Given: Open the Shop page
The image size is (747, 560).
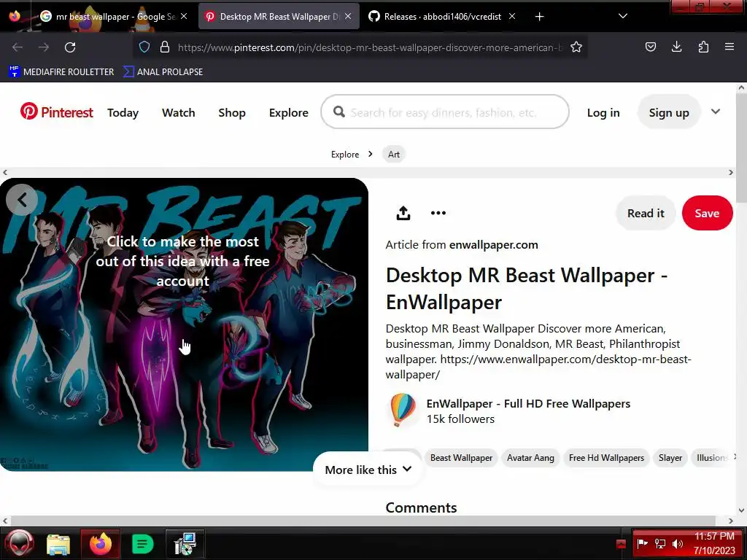Looking at the screenshot, I should [x=231, y=113].
